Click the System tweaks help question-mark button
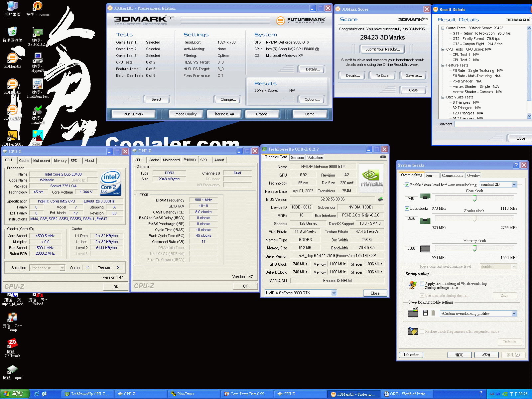The height and width of the screenshot is (399, 532). coord(516,165)
